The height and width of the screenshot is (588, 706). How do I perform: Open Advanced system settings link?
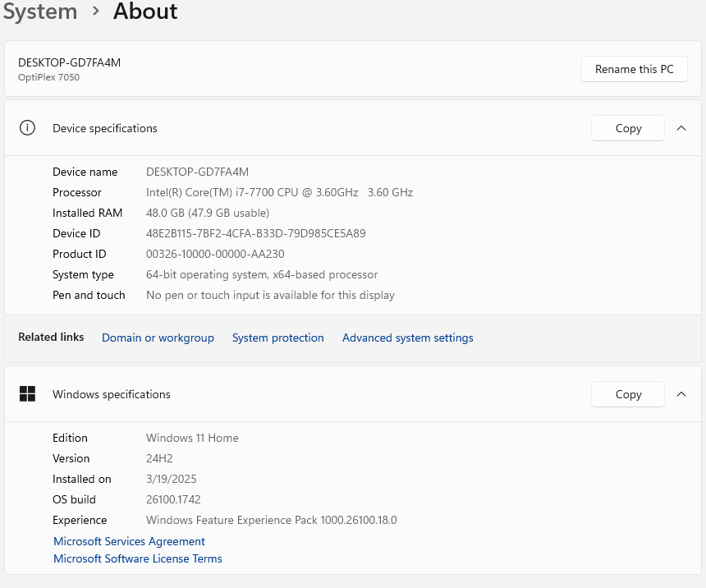(x=407, y=338)
